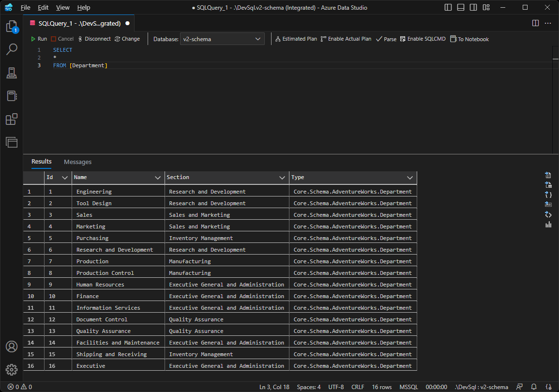559x392 pixels.
Task: Enable Actual Plan toggle
Action: pos(346,39)
